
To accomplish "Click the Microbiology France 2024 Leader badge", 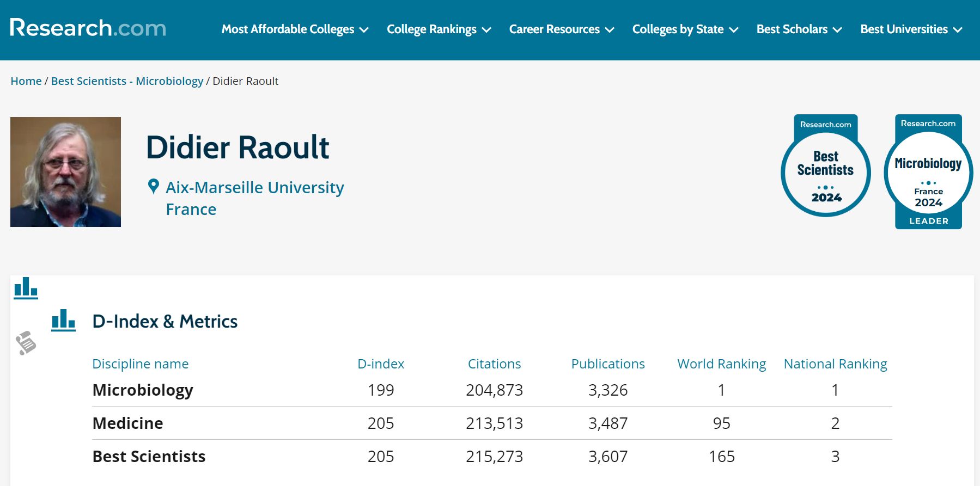I will (928, 172).
